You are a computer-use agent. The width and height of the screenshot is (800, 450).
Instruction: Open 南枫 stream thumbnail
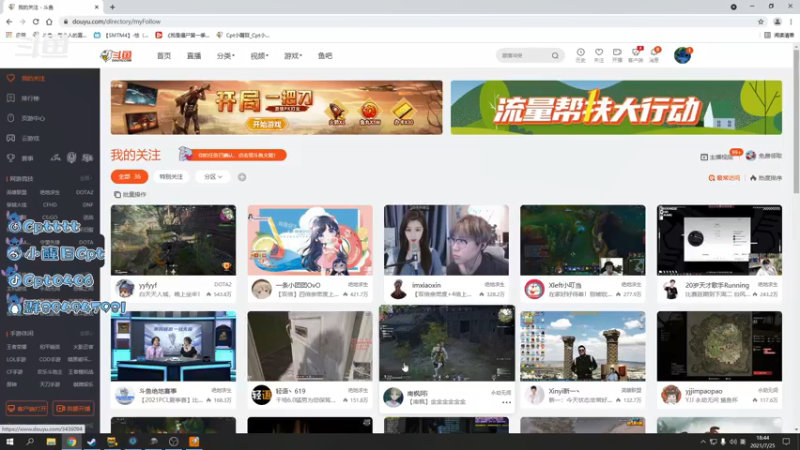[x=447, y=343]
